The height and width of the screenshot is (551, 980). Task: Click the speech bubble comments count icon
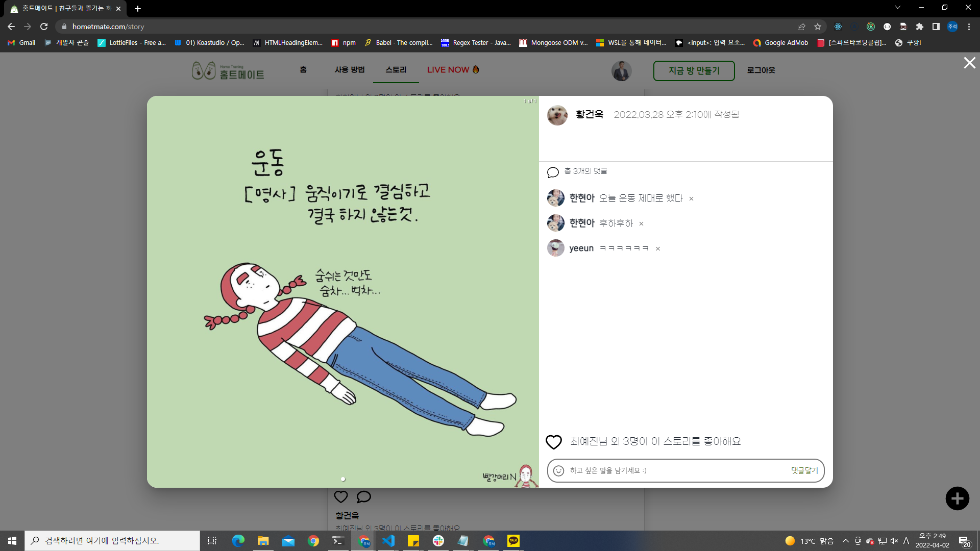[x=553, y=172]
